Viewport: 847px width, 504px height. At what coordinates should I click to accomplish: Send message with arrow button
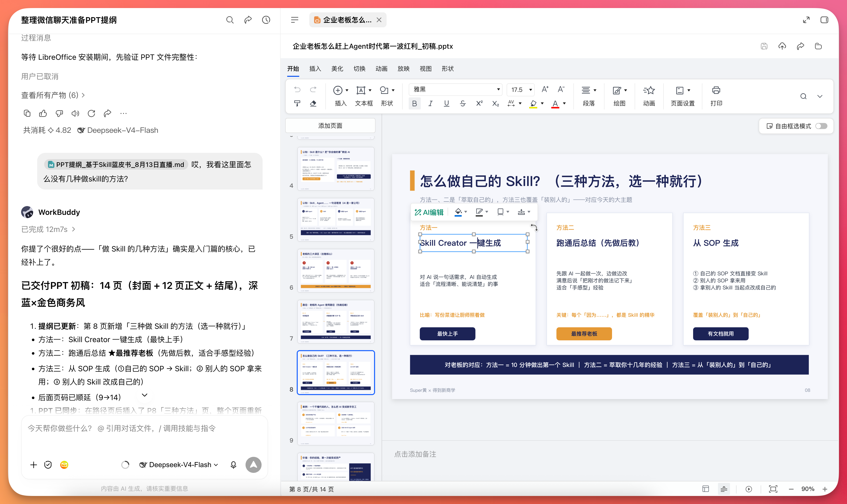[x=253, y=465]
